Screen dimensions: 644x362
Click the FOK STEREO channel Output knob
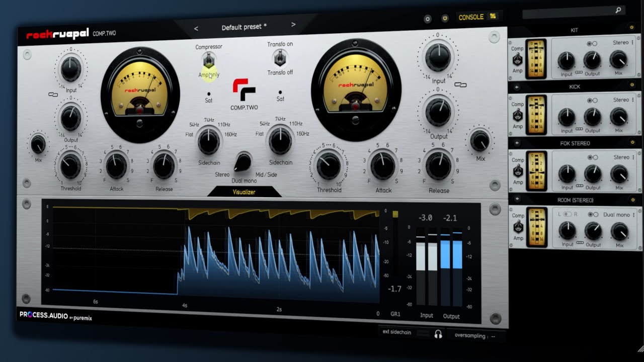tap(592, 174)
